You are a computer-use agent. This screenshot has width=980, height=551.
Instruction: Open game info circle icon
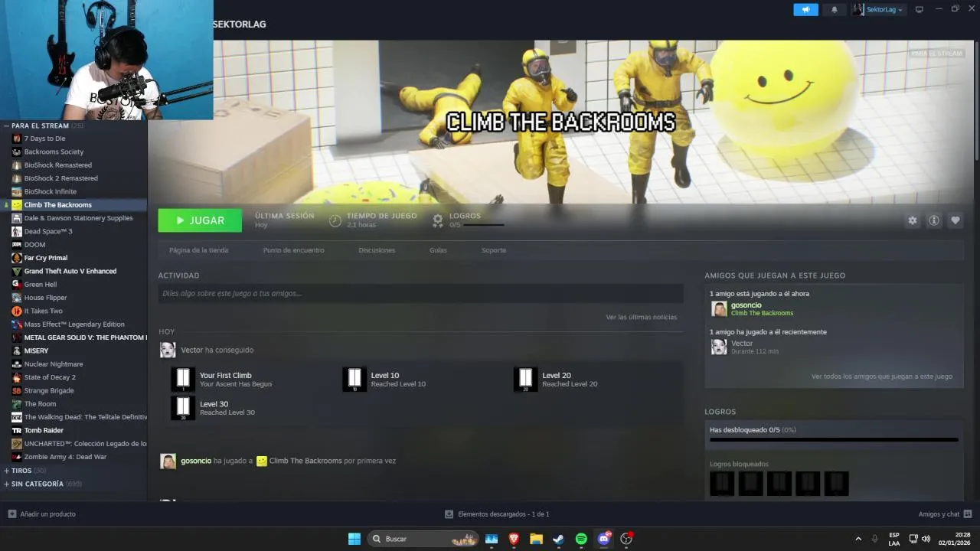point(933,220)
